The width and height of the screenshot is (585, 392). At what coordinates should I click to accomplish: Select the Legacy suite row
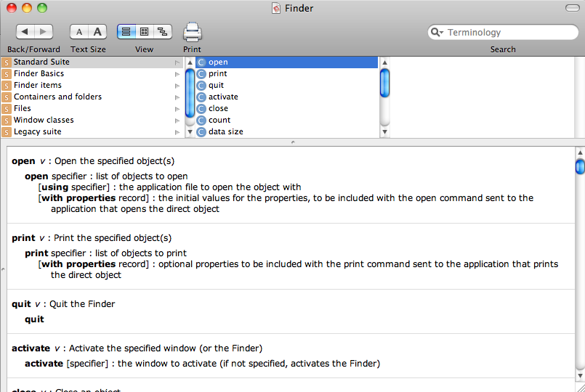point(92,131)
